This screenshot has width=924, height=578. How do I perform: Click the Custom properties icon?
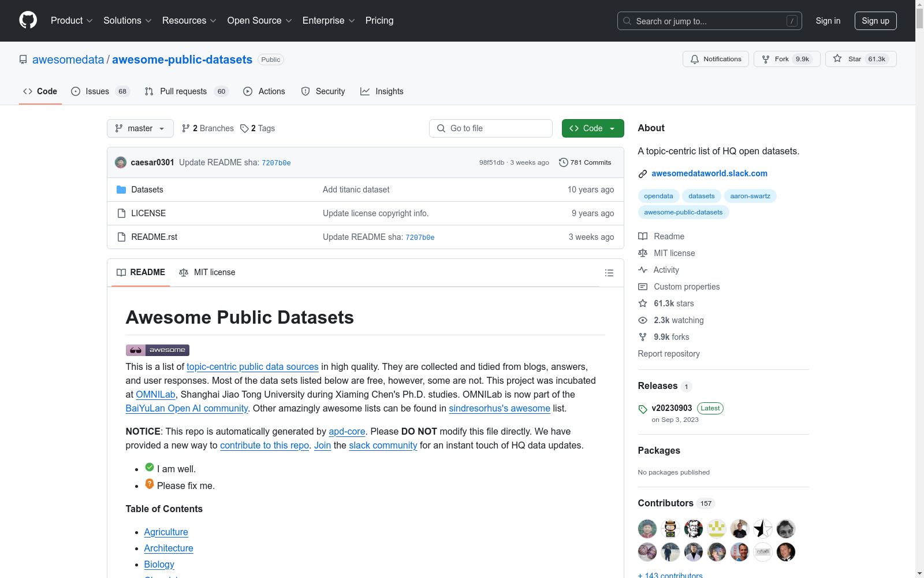pos(643,287)
